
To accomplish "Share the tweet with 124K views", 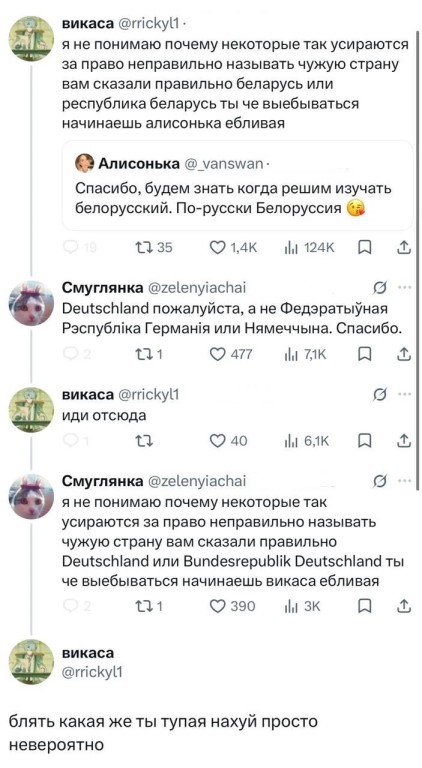I will [x=403, y=248].
